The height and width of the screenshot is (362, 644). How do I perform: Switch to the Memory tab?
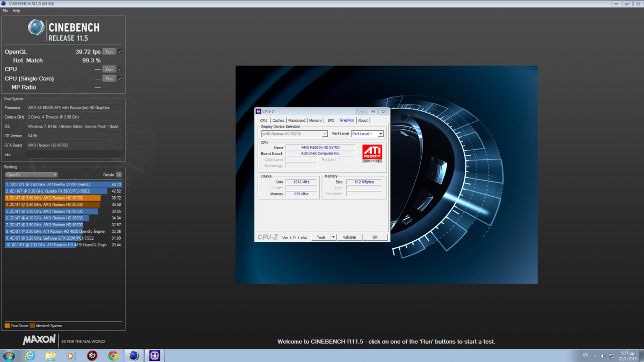tap(316, 120)
